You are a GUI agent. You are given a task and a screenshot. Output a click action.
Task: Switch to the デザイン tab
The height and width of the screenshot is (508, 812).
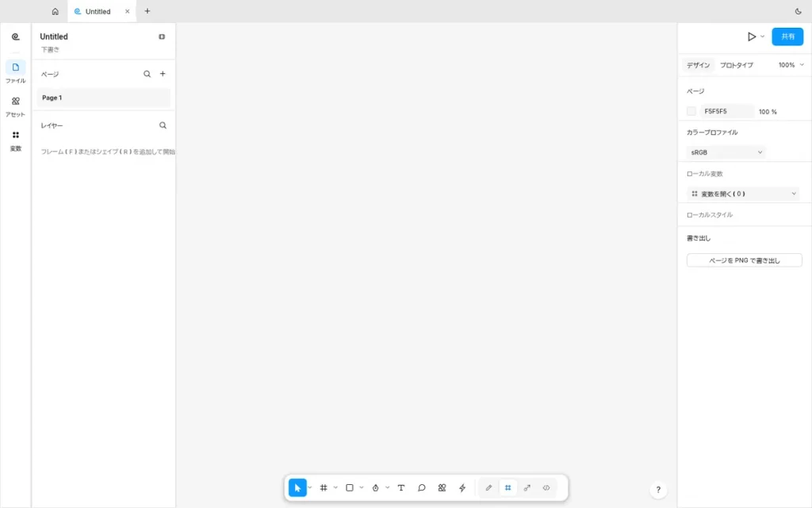[x=698, y=65]
